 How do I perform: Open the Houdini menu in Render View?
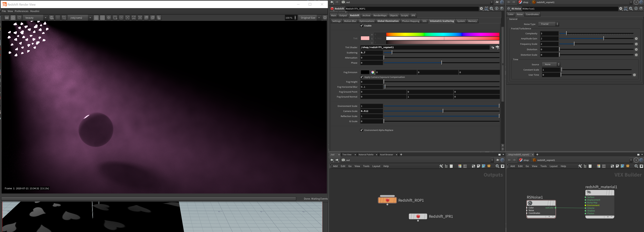click(35, 11)
